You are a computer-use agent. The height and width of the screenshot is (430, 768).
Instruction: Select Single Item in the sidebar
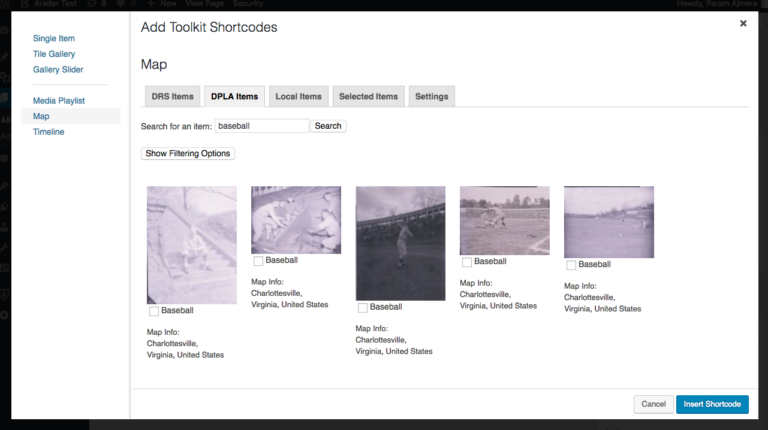(56, 38)
